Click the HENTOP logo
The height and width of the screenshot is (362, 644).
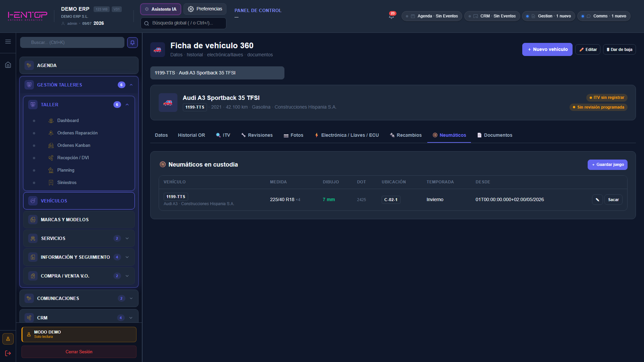point(28,16)
